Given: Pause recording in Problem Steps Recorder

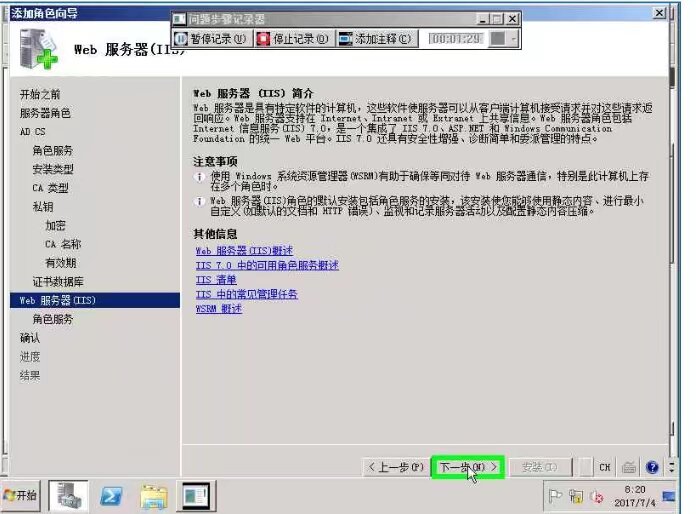Looking at the screenshot, I should pyautogui.click(x=212, y=39).
